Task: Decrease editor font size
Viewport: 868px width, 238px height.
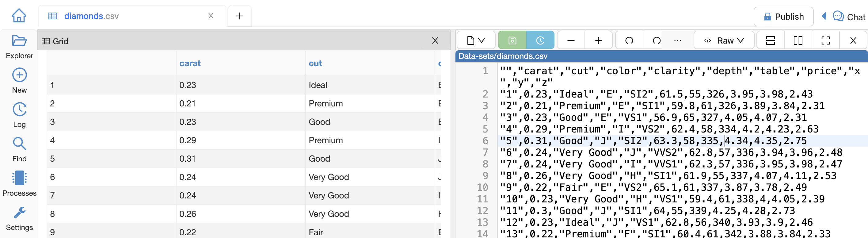Action: (571, 41)
